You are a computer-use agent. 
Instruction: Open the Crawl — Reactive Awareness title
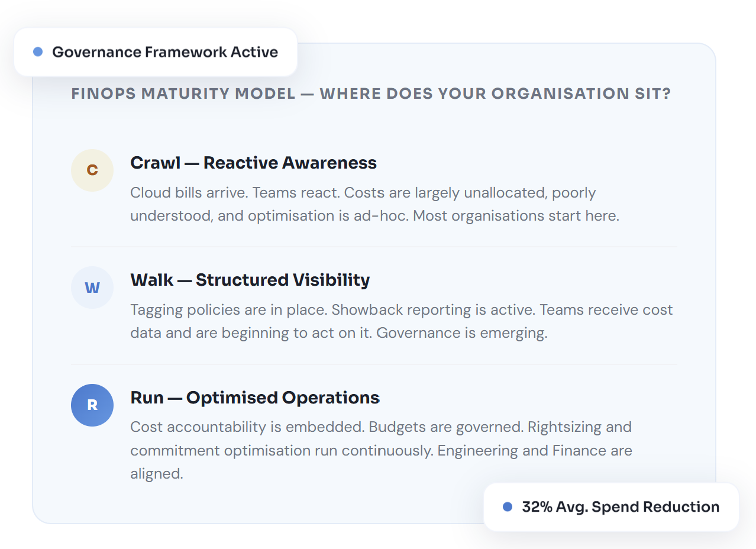(253, 163)
